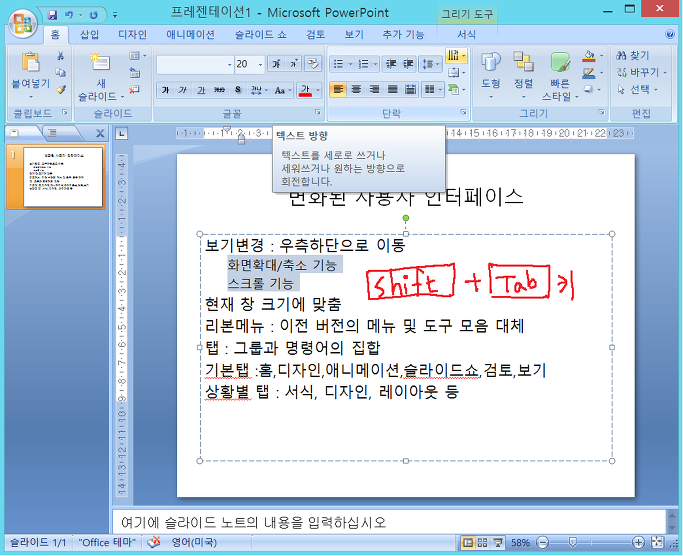Toggle italic 가 formatting
The height and width of the screenshot is (556, 683).
(x=183, y=90)
